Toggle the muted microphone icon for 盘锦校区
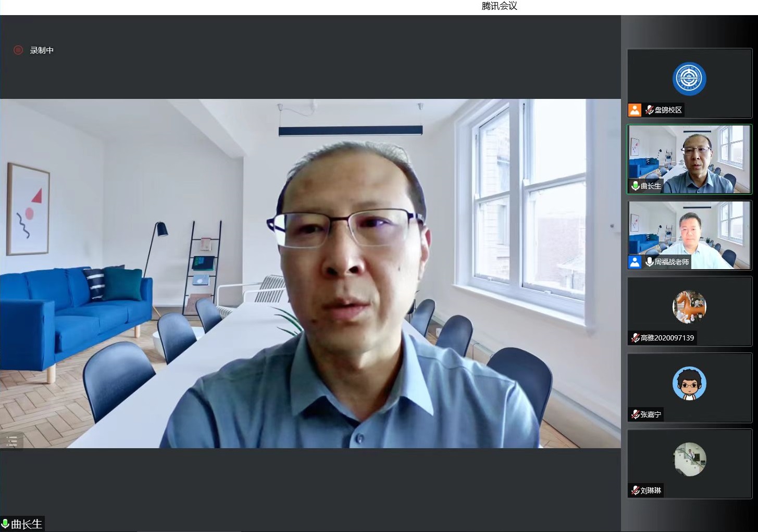This screenshot has height=532, width=758. pos(649,110)
